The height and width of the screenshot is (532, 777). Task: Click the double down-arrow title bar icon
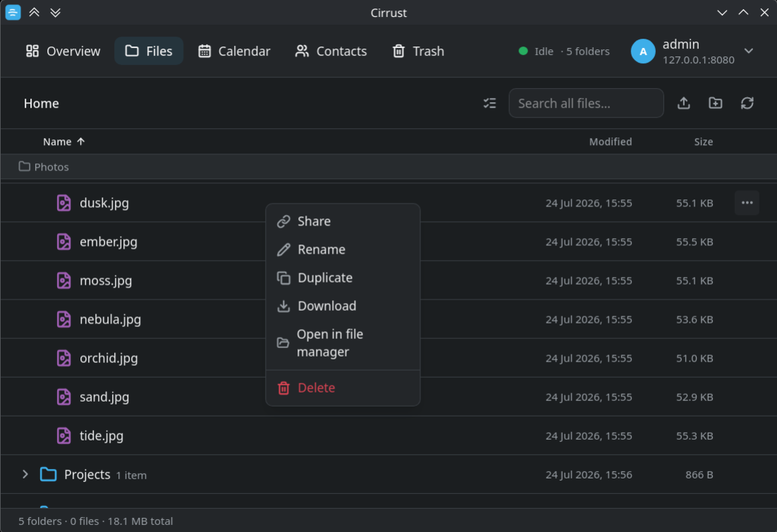56,13
